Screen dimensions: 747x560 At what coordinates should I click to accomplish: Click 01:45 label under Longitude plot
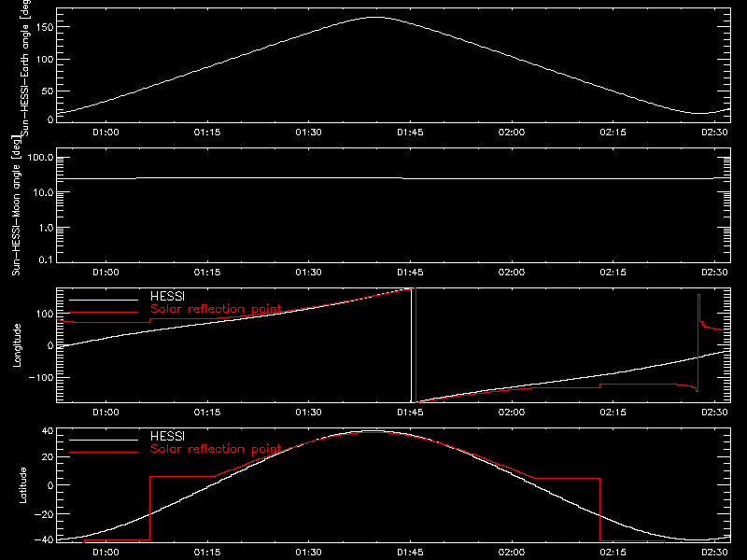click(x=410, y=412)
